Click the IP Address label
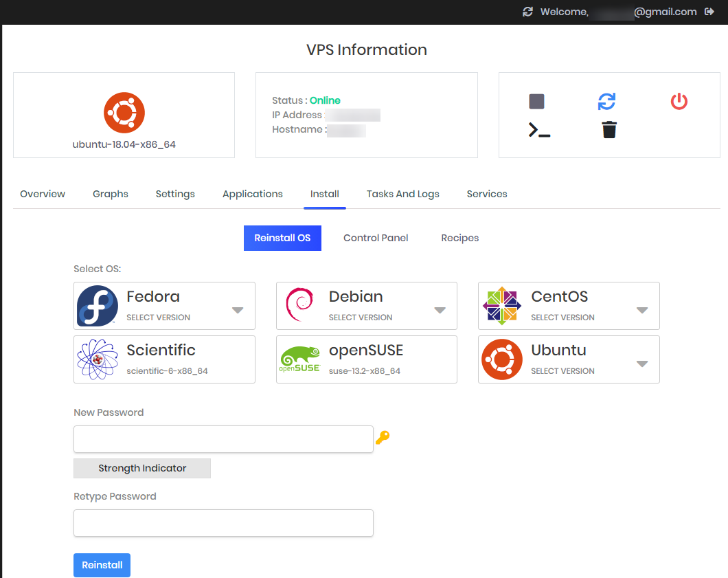The image size is (728, 578). (x=297, y=115)
